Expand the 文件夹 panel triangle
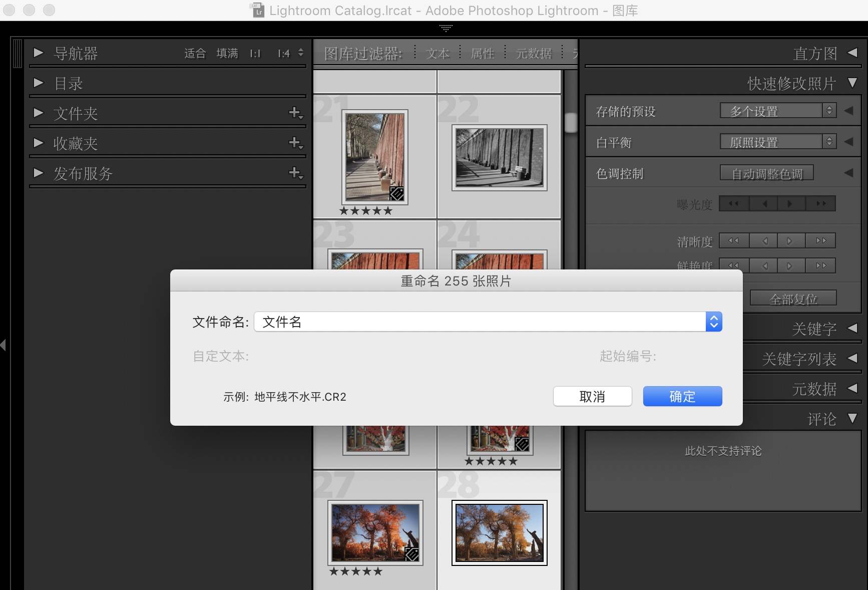This screenshot has height=590, width=868. point(39,113)
